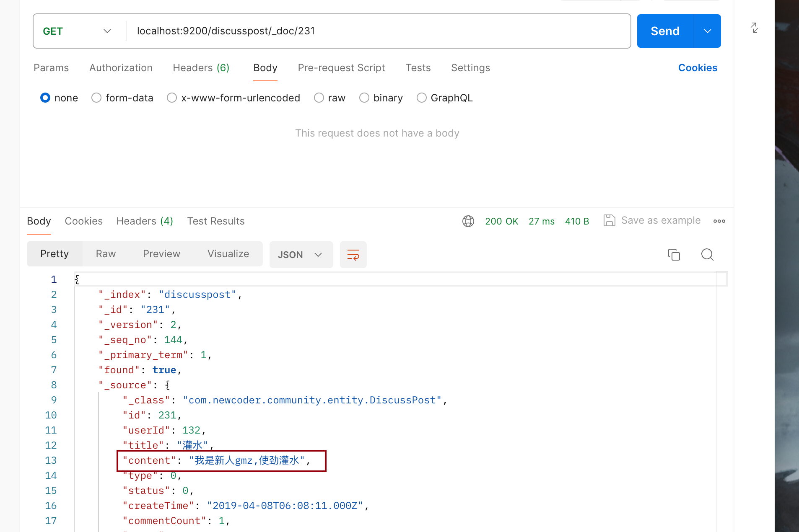Viewport: 799px width, 532px height.
Task: Click the 410 B response size
Action: [x=577, y=221]
